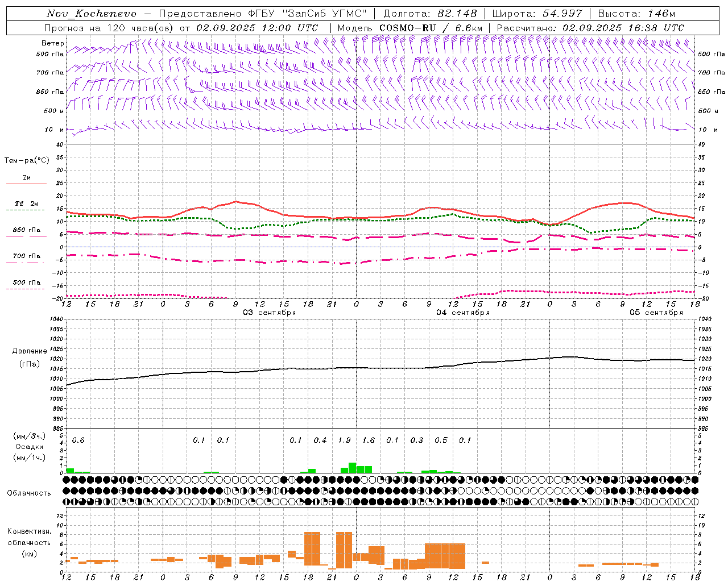Viewport: 728px width, 582px height.
Task: Click the longitude value "Долгота: 82.148"
Action: (x=430, y=14)
